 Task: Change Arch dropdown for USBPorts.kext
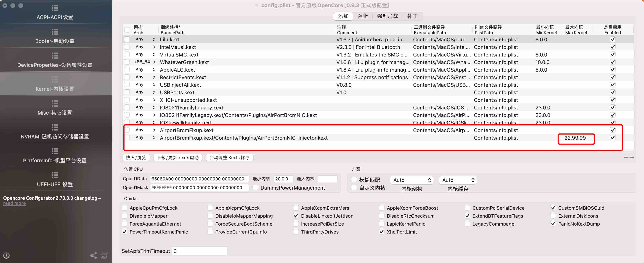(x=145, y=92)
